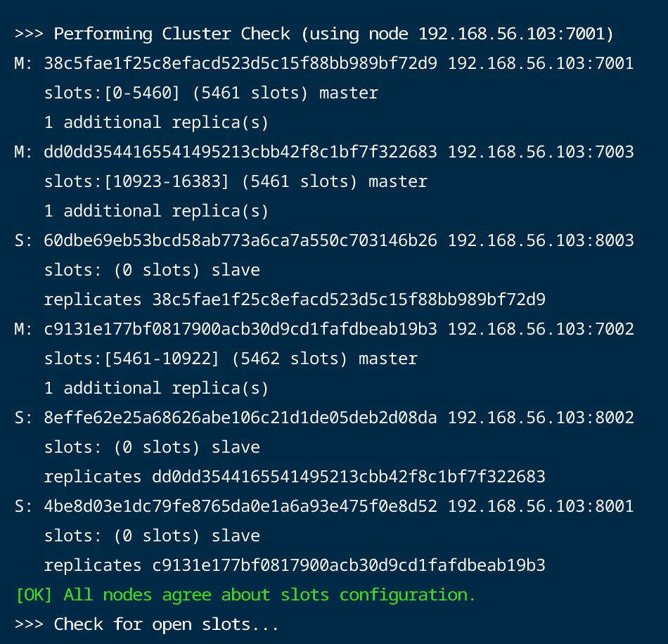This screenshot has width=668, height=644.
Task: Click node ID c9131e17 on the M: line
Action: point(240,329)
